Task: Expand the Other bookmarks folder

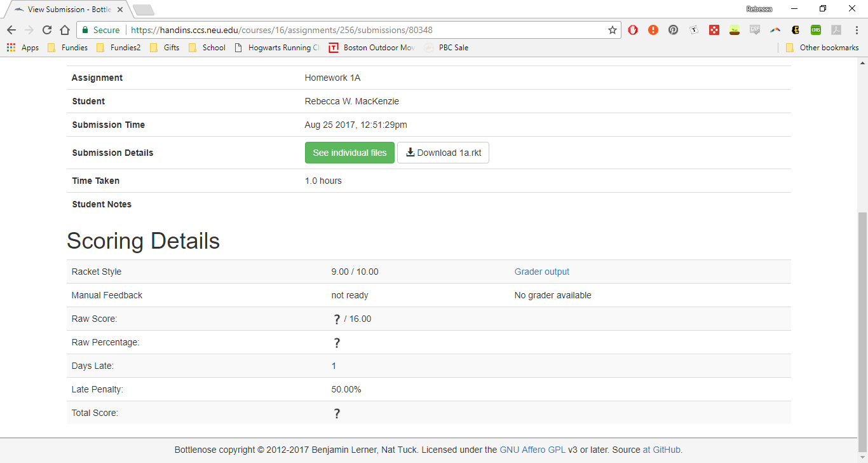Action: 822,48
